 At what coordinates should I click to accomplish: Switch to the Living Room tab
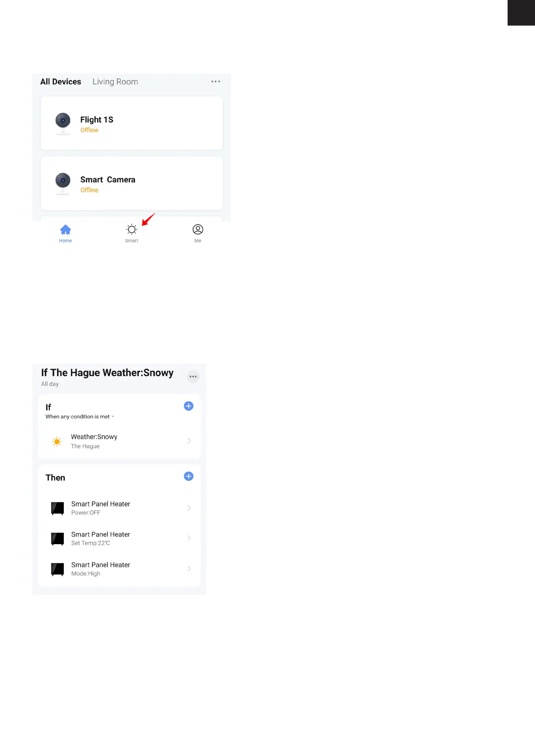click(115, 82)
